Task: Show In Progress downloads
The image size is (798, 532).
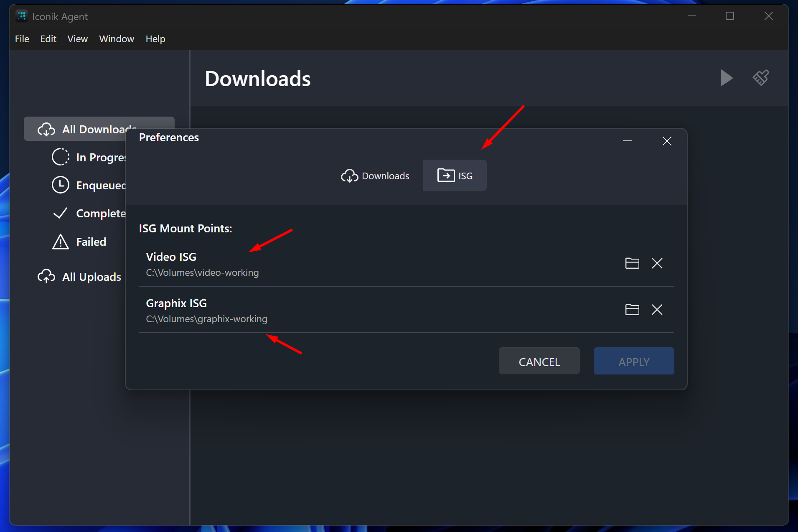Action: (x=89, y=157)
